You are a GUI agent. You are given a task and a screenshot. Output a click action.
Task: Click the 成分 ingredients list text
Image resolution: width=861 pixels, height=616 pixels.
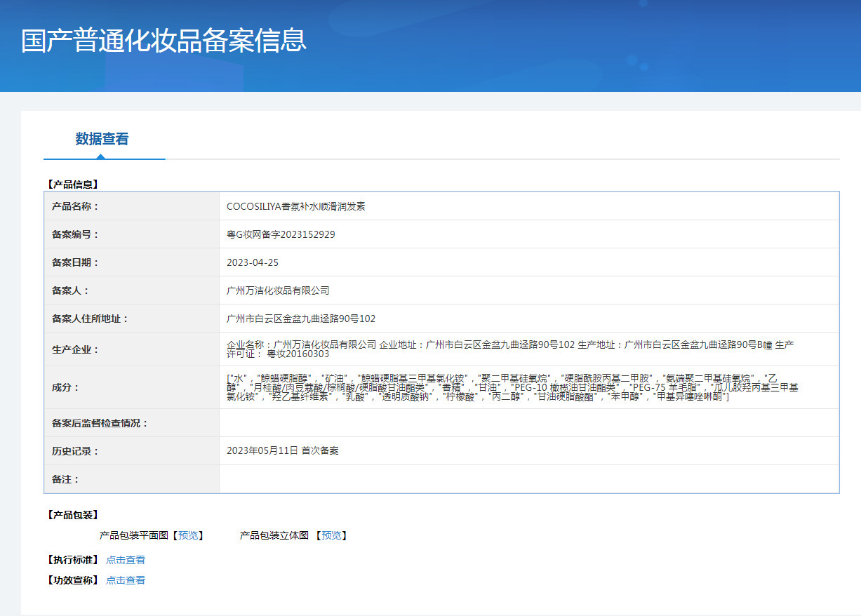pos(512,387)
